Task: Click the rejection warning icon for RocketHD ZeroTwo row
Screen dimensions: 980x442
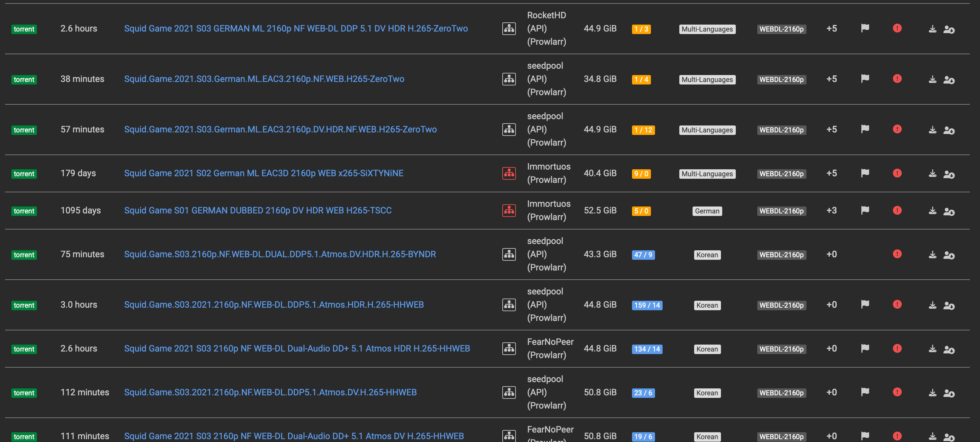Action: (897, 28)
